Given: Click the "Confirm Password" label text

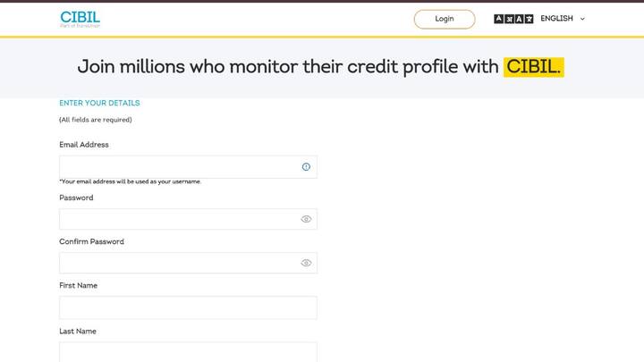Looking at the screenshot, I should click(x=91, y=241).
